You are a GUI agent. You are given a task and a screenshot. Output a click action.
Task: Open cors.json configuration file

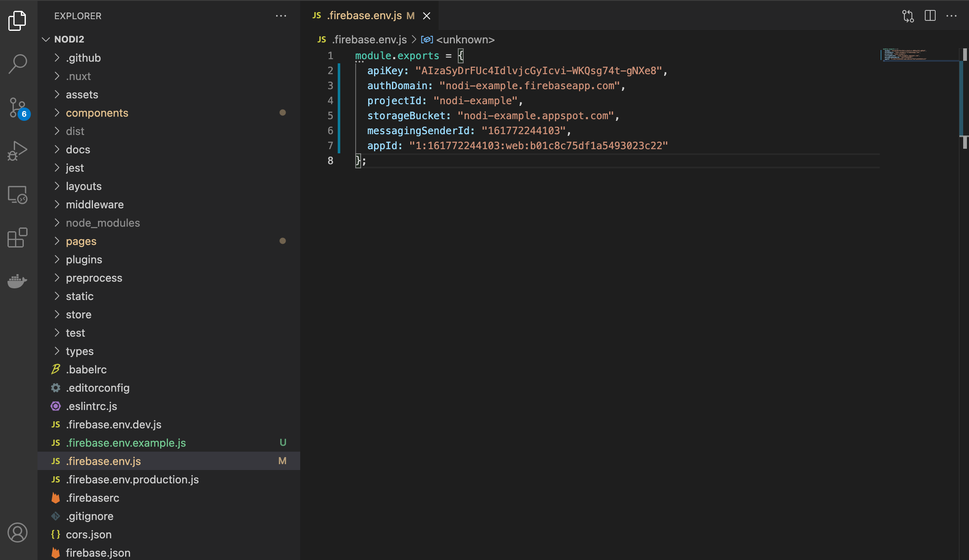click(89, 533)
